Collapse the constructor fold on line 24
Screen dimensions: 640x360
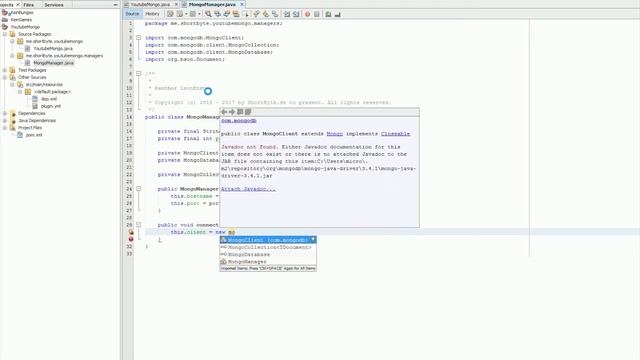pos(139,189)
